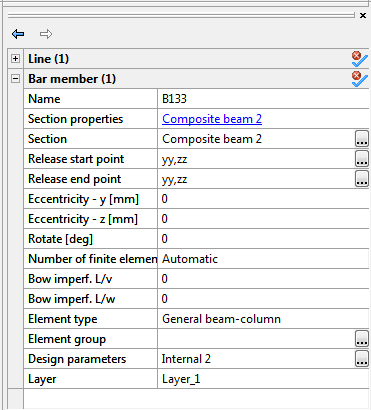Click the filter checkmark icon on Bar member row
Viewport: 371px width, 410px height.
point(360,79)
